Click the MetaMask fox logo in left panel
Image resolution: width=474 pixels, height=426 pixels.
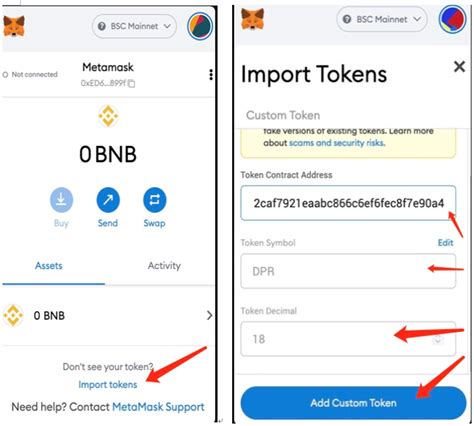pyautogui.click(x=14, y=26)
